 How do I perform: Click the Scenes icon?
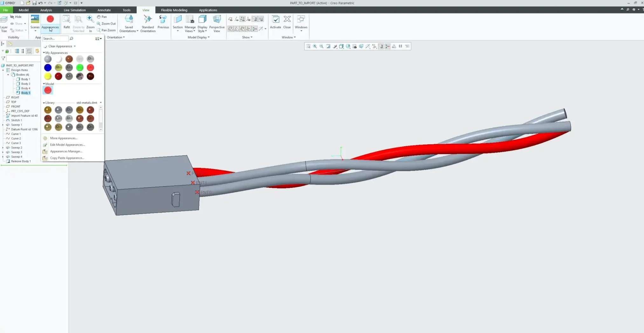coord(35,19)
